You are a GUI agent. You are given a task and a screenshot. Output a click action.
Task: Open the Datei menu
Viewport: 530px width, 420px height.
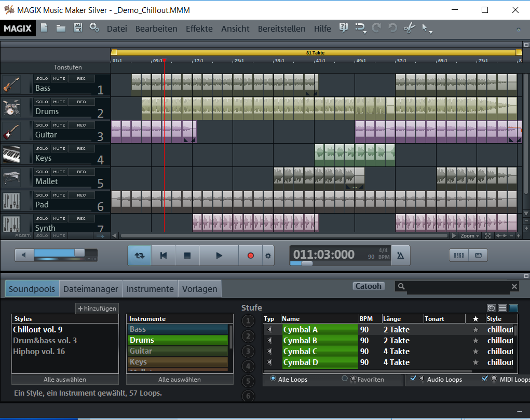[x=117, y=29]
